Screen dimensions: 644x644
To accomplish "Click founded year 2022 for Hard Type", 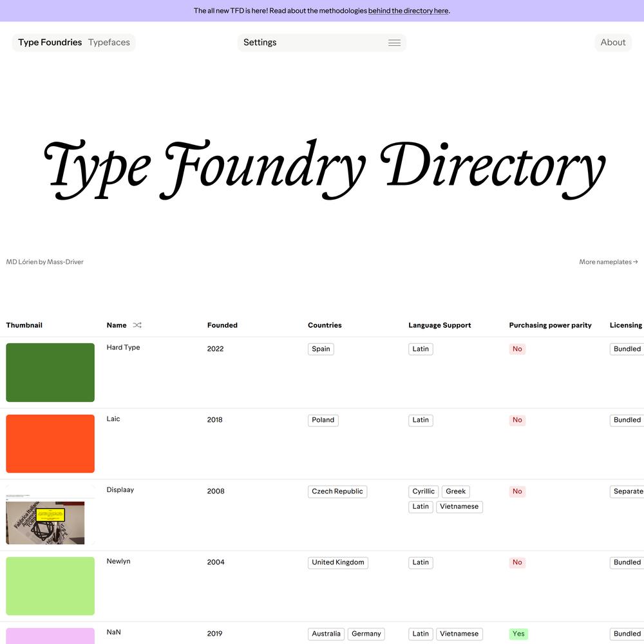I will point(215,349).
